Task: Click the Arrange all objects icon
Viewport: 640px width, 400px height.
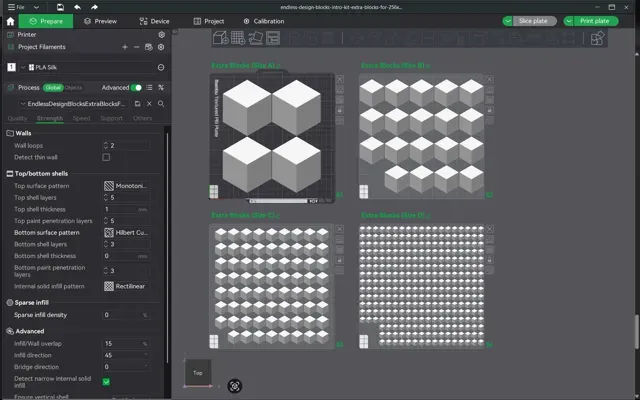Action: point(273,38)
